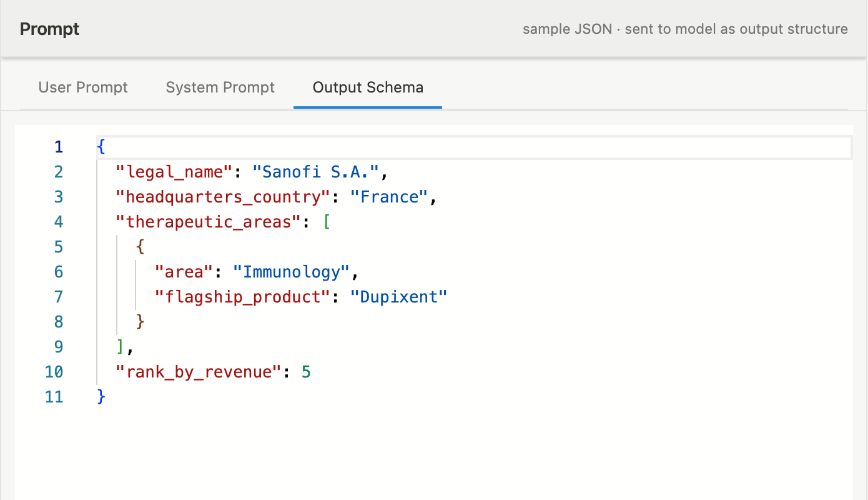
Task: Select the "headquarters_country" key
Action: [x=223, y=197]
